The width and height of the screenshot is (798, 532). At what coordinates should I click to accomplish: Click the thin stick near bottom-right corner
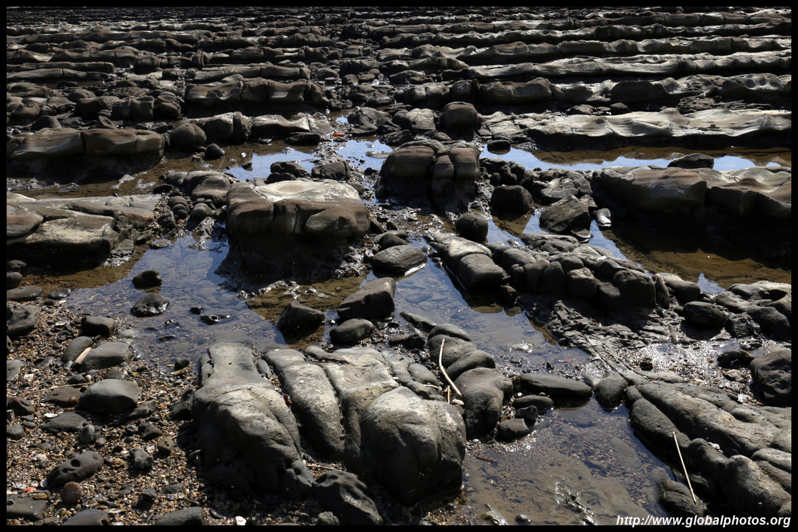684,467
